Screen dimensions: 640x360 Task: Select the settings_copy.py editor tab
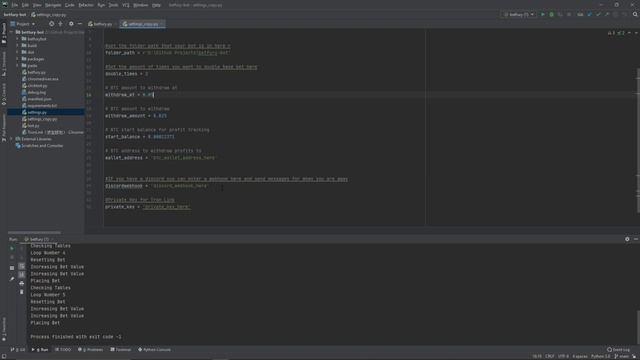pos(142,24)
